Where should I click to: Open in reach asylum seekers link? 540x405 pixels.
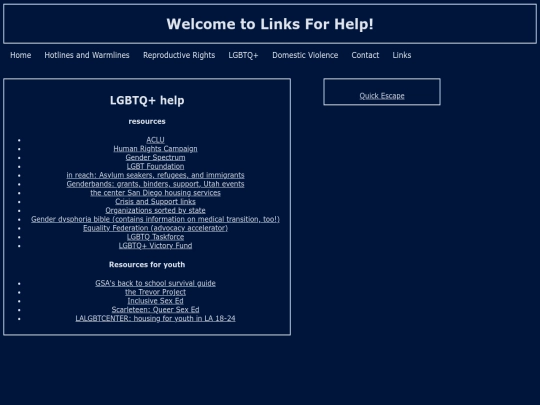pyautogui.click(x=155, y=175)
